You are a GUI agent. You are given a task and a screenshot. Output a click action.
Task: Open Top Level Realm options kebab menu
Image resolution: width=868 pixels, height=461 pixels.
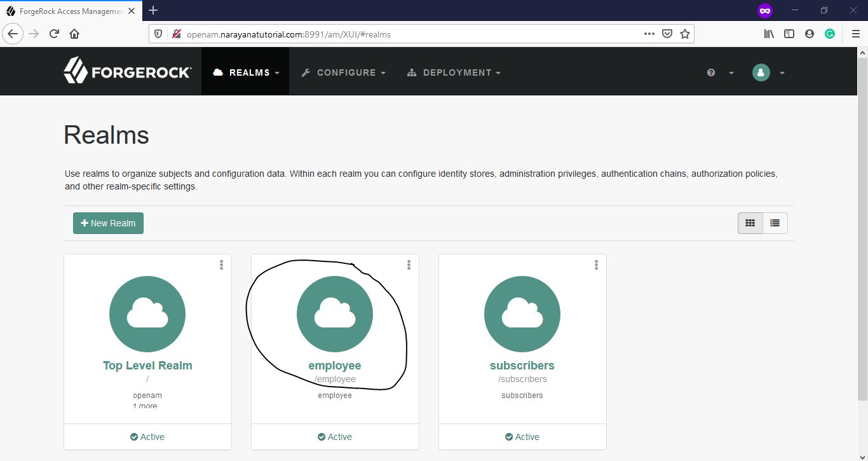(x=221, y=265)
